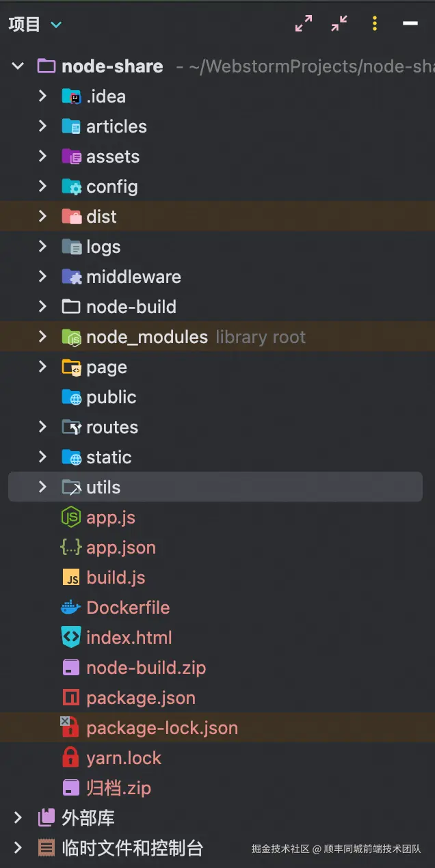Click the HTML icon beside index.html

(x=71, y=638)
